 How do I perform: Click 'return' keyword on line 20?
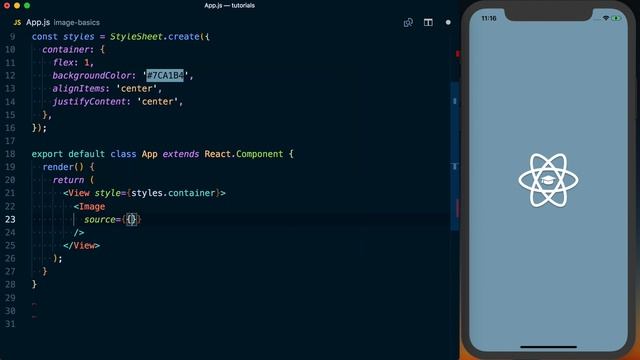[x=68, y=180]
